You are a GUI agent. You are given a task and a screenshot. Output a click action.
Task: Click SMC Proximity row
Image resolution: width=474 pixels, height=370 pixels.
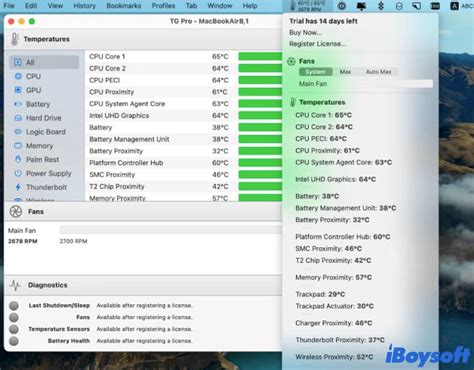[183, 175]
